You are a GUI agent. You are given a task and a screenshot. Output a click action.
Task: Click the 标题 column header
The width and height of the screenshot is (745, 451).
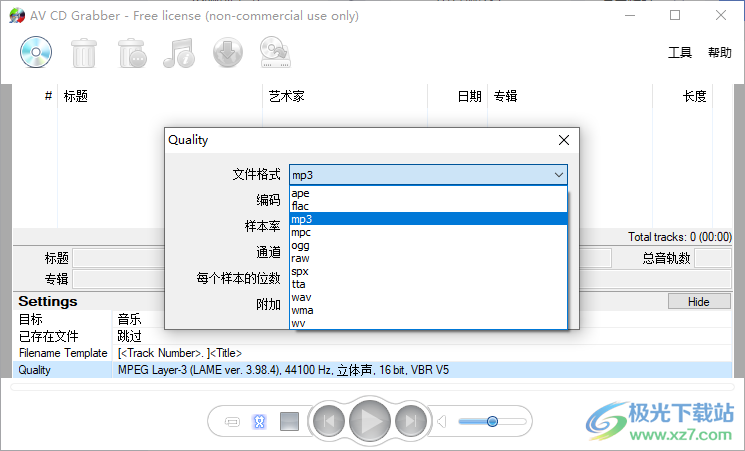160,96
